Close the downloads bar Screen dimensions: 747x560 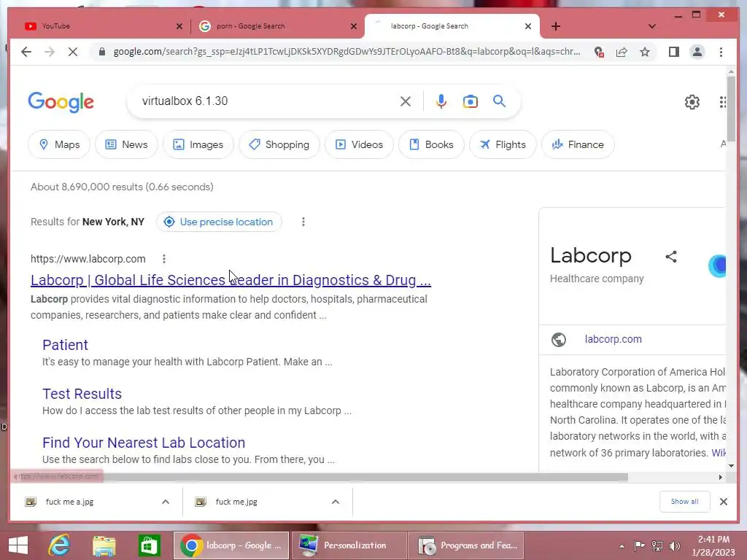pos(723,502)
